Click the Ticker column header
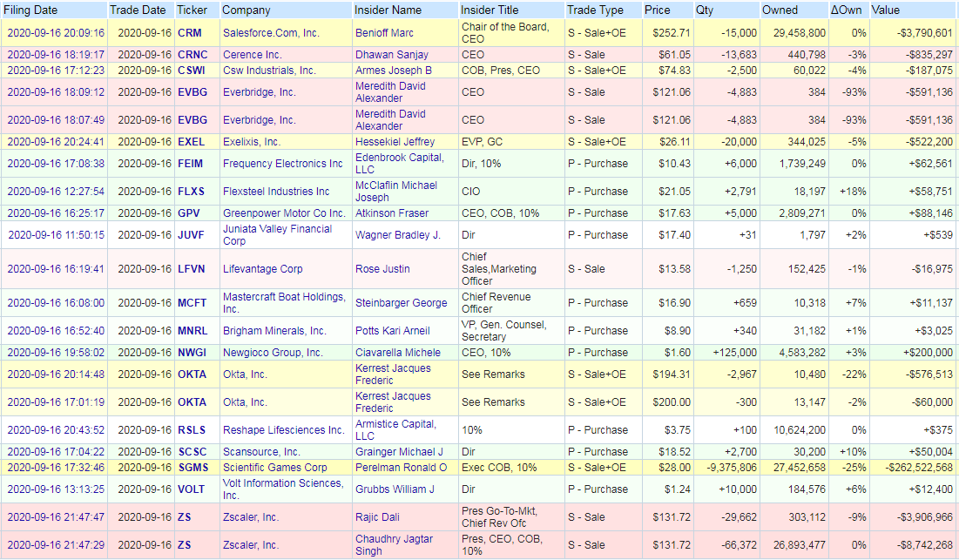 [x=192, y=10]
